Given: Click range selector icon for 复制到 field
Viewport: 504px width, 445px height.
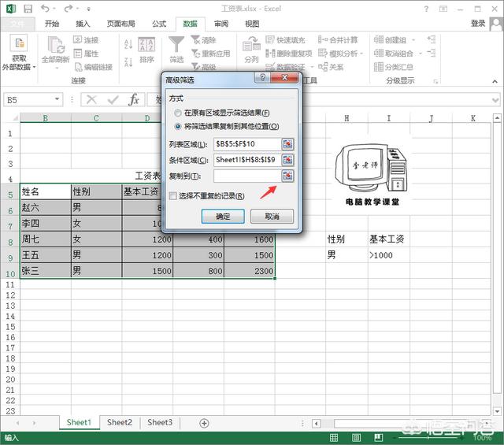Looking at the screenshot, I should [x=287, y=176].
